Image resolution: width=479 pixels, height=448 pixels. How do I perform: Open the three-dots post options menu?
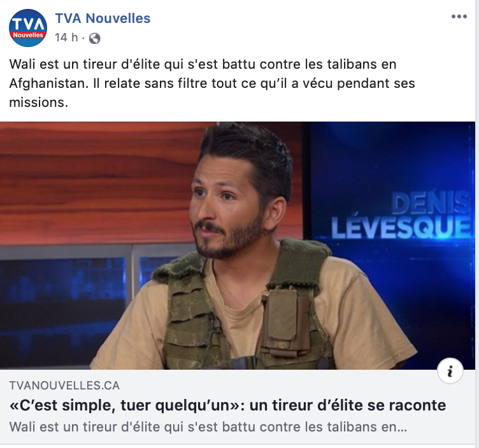point(459,17)
